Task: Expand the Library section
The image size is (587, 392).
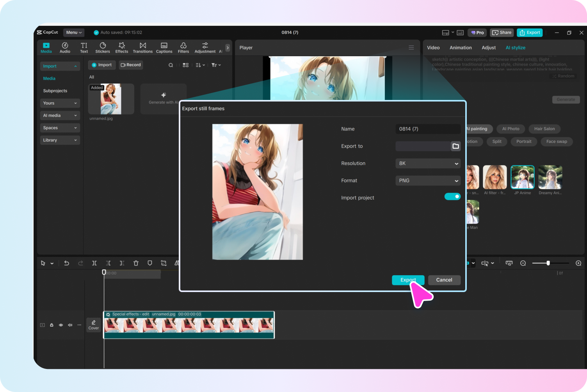Action: pyautogui.click(x=60, y=140)
